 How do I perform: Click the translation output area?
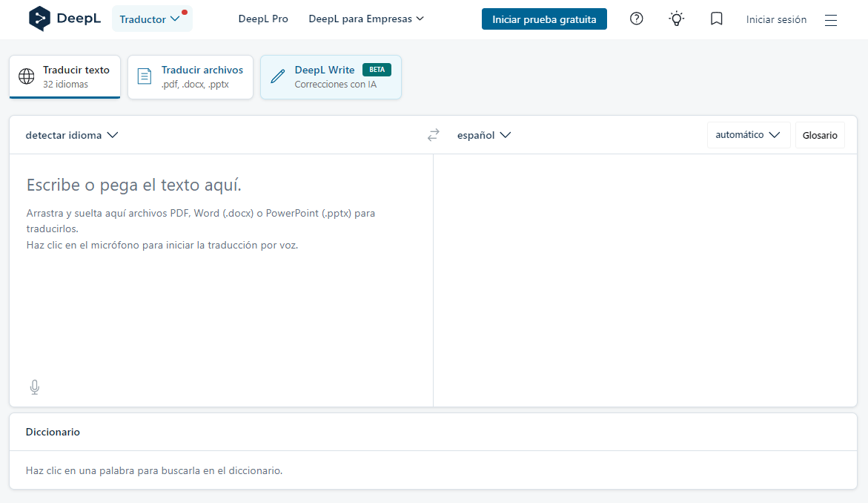coord(645,280)
